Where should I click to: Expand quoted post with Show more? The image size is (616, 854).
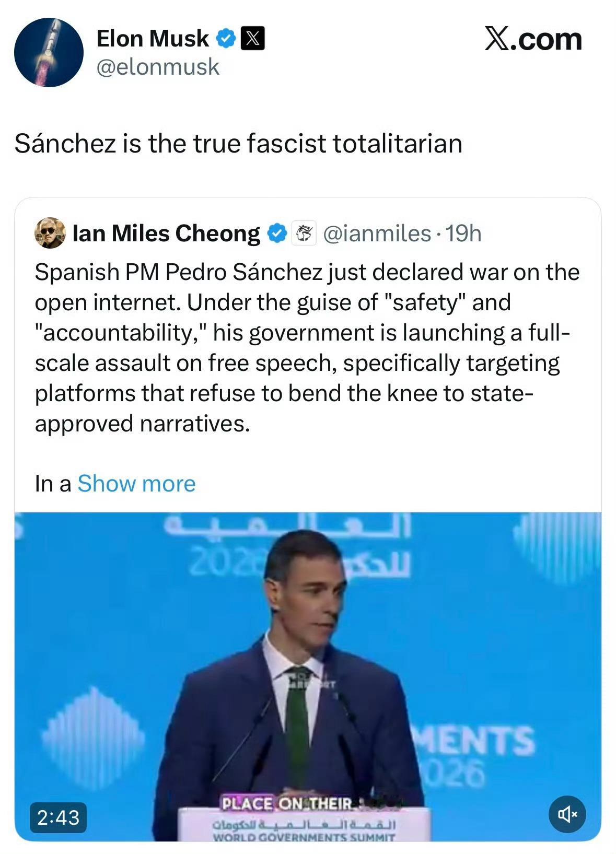point(136,484)
